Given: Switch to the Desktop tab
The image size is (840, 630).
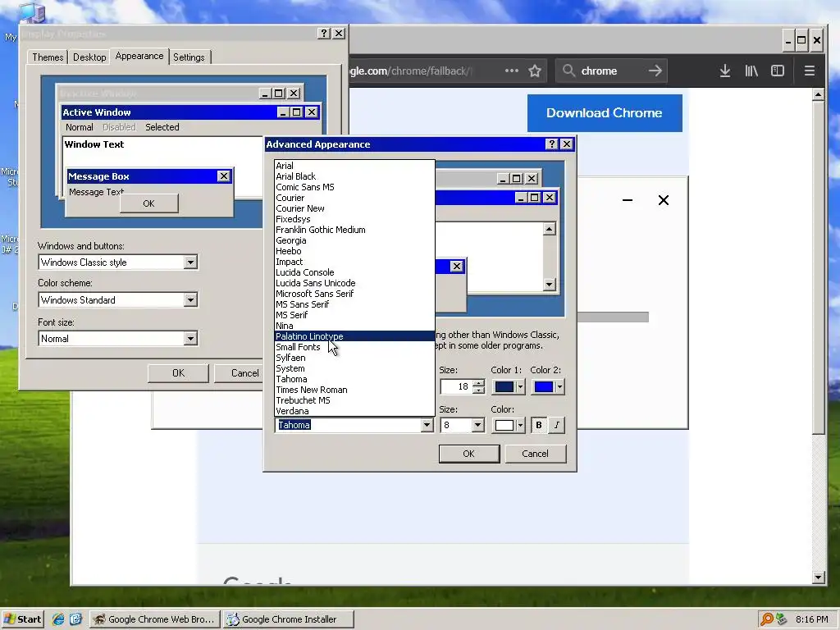Looking at the screenshot, I should [x=89, y=57].
